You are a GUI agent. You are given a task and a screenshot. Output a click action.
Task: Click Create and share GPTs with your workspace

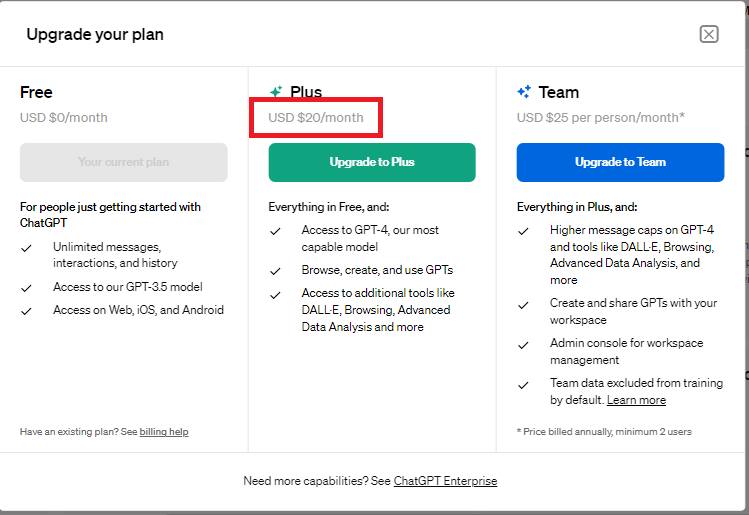(x=633, y=311)
